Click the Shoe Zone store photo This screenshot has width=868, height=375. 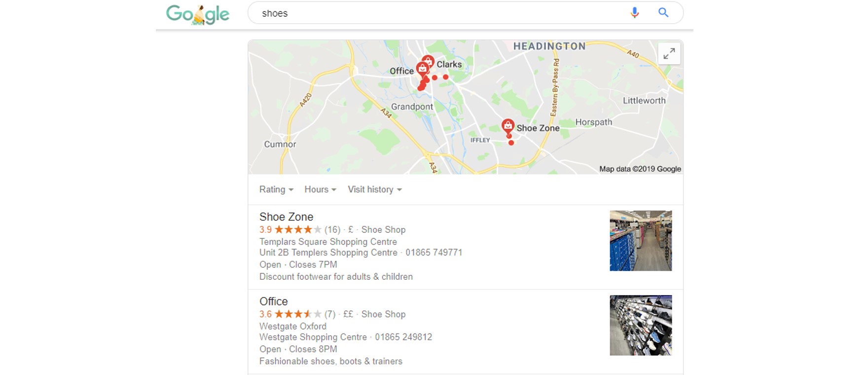coord(641,241)
